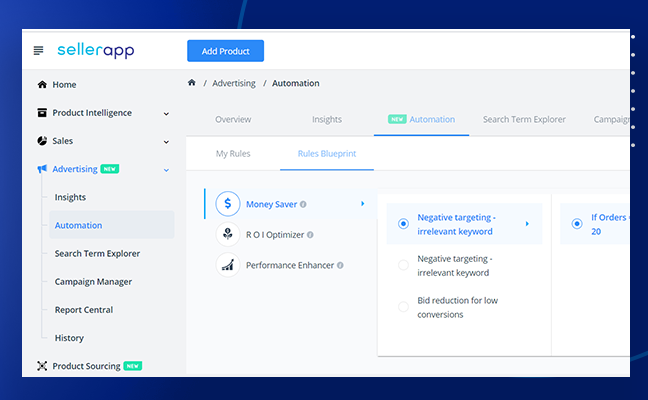The width and height of the screenshot is (648, 400).
Task: Click the NEW badge on Automation tab
Action: (x=397, y=119)
